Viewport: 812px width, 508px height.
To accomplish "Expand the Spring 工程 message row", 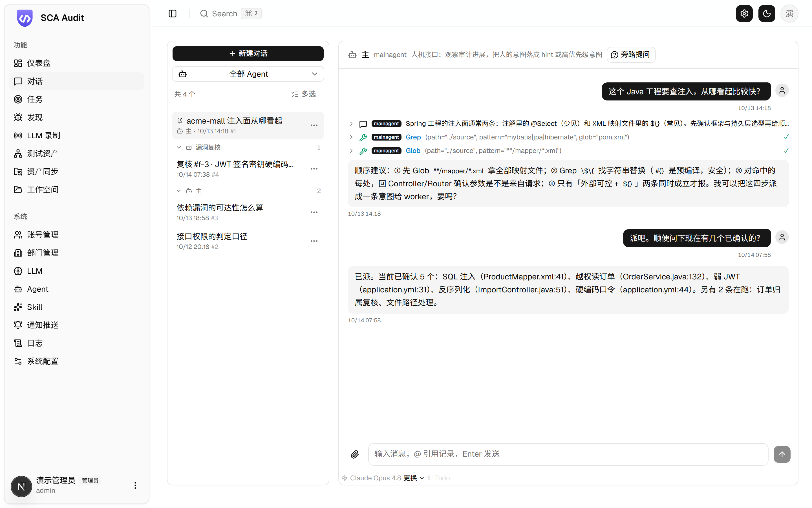I will pyautogui.click(x=351, y=124).
